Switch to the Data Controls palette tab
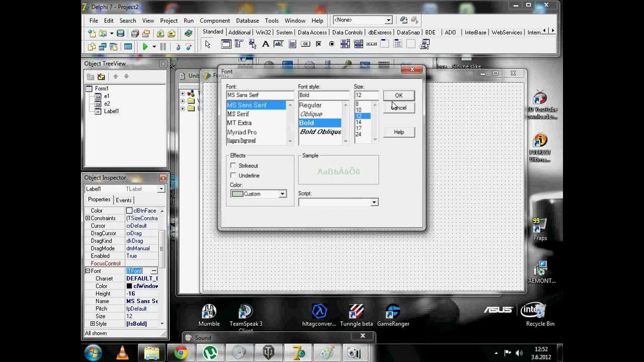Viewport: 644px width, 362px height. [x=347, y=32]
